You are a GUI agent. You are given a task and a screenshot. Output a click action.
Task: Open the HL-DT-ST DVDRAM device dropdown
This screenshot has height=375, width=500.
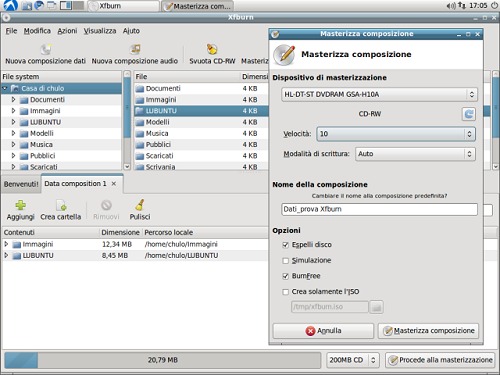(x=379, y=95)
